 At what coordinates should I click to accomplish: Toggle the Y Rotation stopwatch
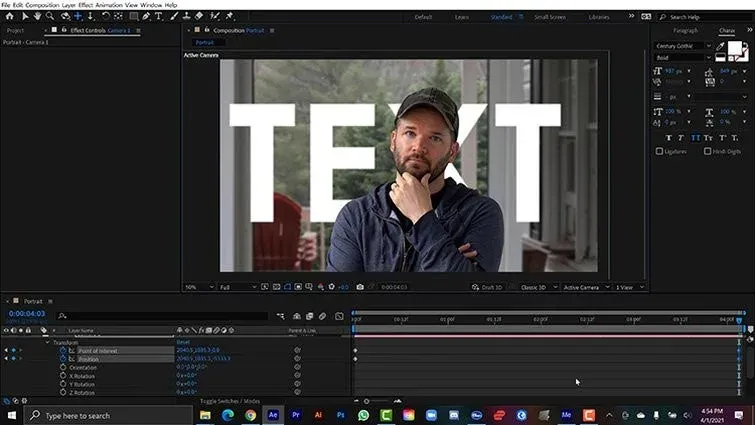[x=63, y=384]
